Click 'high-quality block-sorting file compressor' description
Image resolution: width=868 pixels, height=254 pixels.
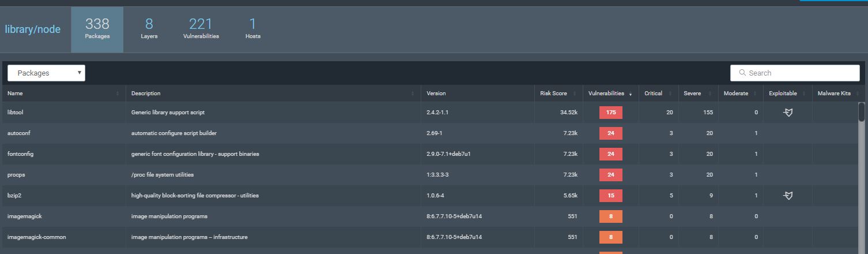click(x=195, y=196)
